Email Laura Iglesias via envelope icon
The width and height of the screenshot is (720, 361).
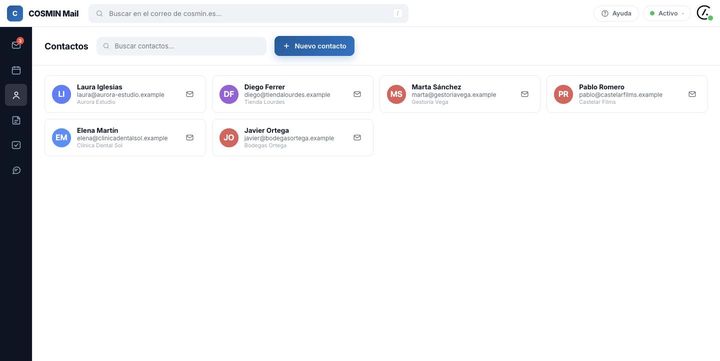190,94
